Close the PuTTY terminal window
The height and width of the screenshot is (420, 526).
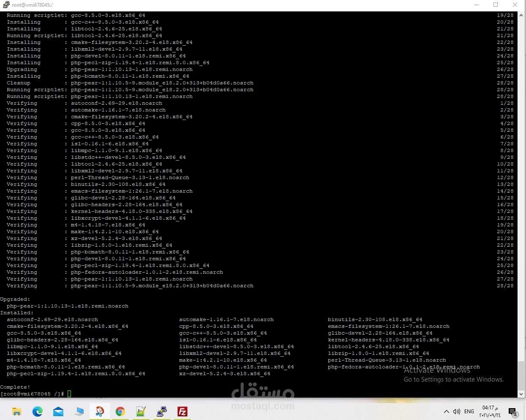point(515,5)
